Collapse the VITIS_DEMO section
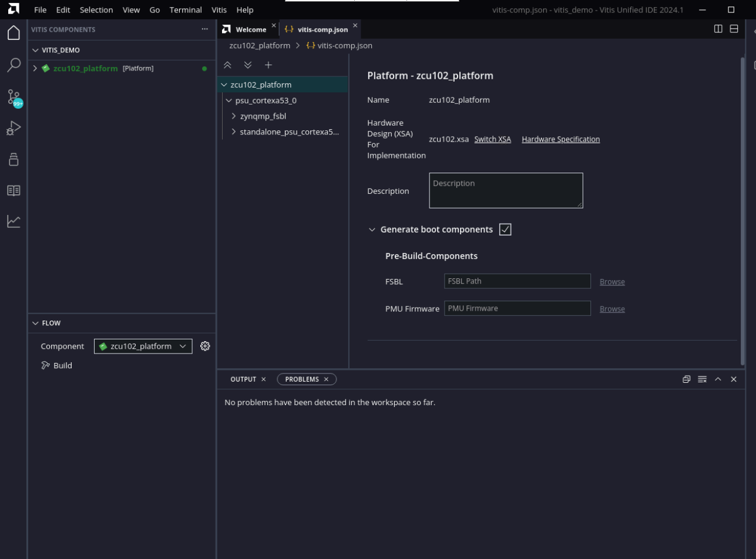Screen dimensions: 756x559 (x=36, y=50)
